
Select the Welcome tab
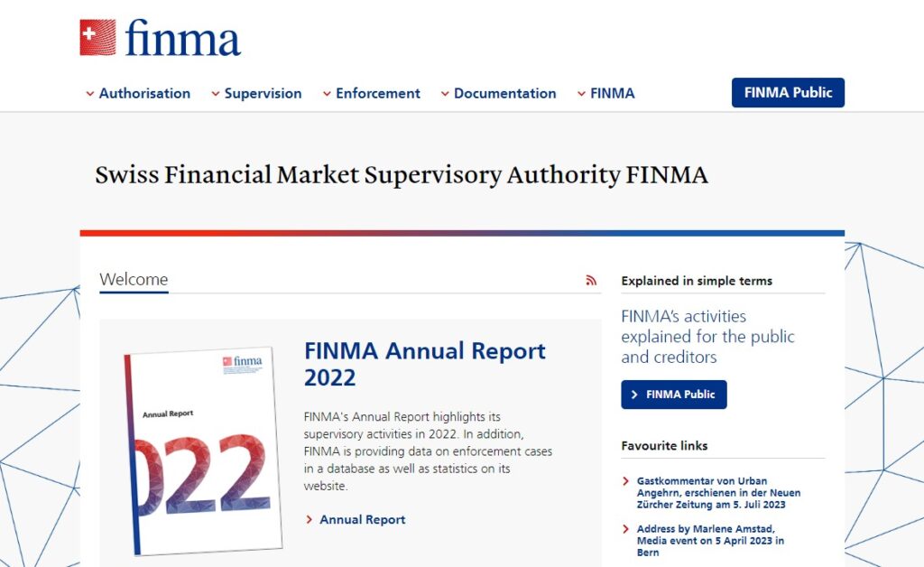point(133,279)
